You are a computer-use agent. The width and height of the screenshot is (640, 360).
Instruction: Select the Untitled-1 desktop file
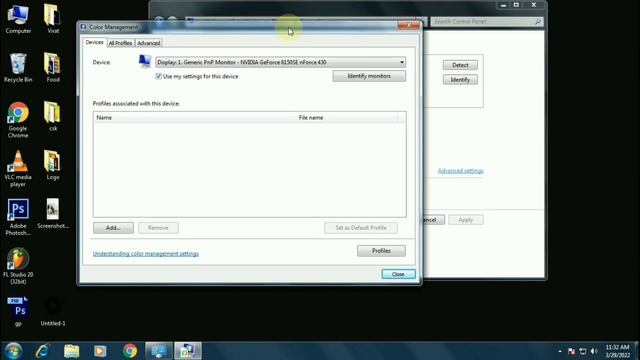[x=53, y=311]
